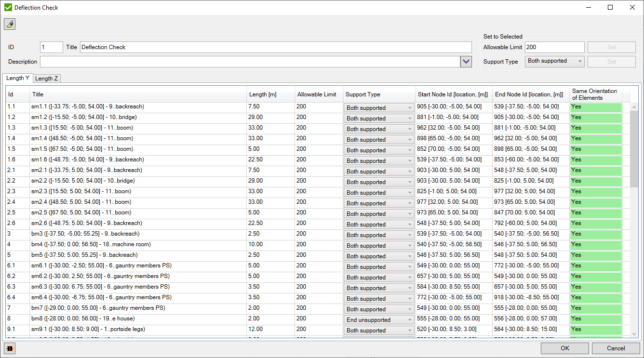Image resolution: width=644 pixels, height=358 pixels.
Task: Open Support Type dropdown for row 1.1
Action: point(379,108)
